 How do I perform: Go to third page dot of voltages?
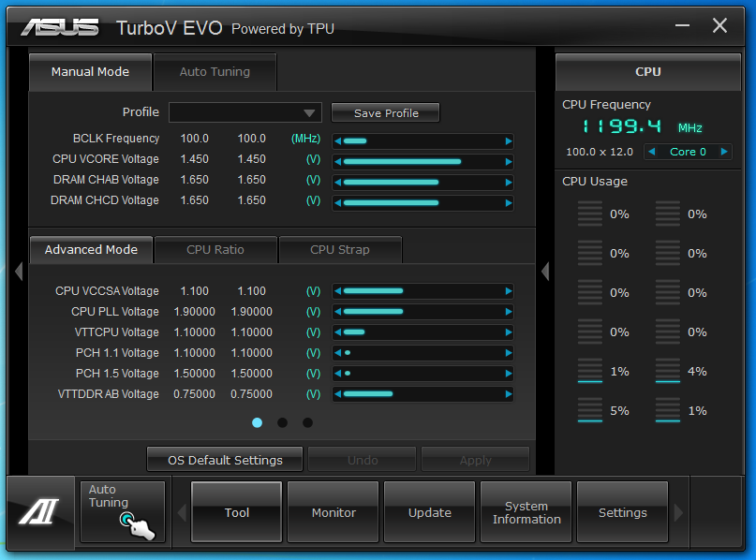point(307,422)
